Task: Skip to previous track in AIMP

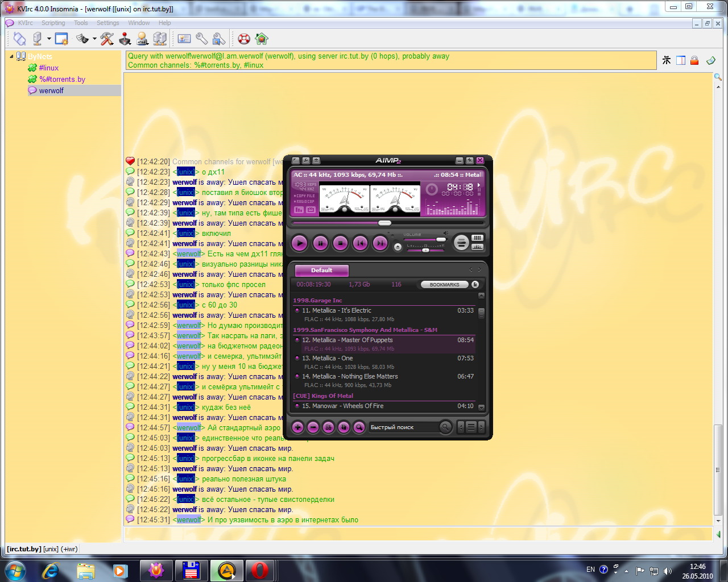Action: coord(360,243)
